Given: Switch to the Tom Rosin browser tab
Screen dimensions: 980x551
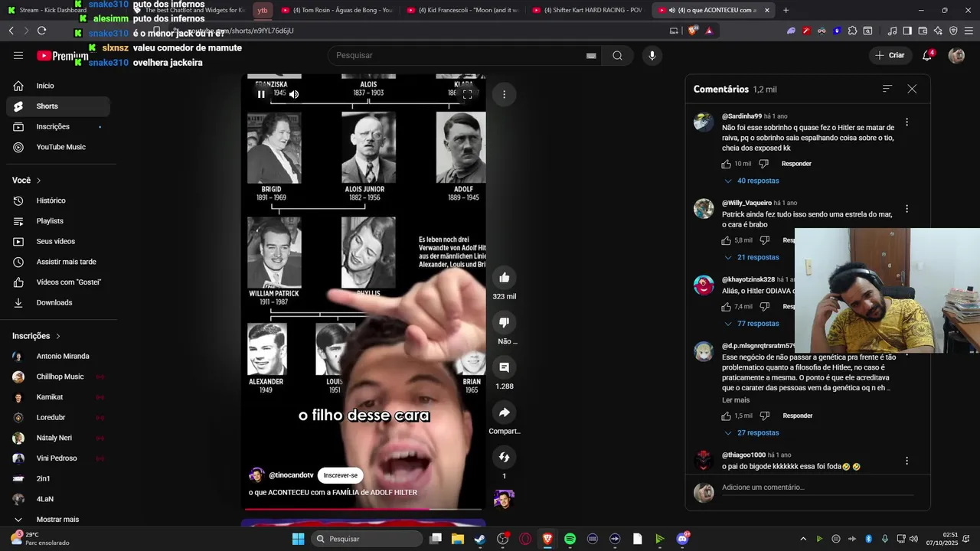Looking at the screenshot, I should pos(335,10).
